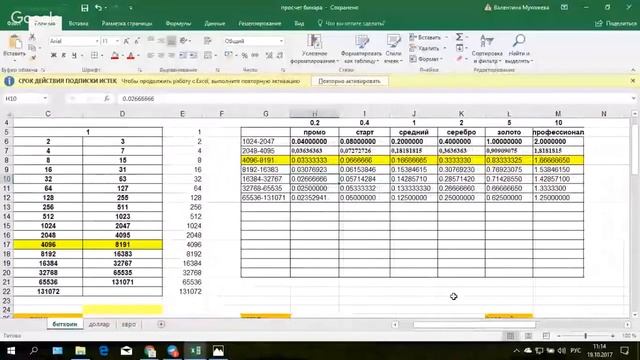Toggle wrap text
640x360 pixels.
click(208, 40)
